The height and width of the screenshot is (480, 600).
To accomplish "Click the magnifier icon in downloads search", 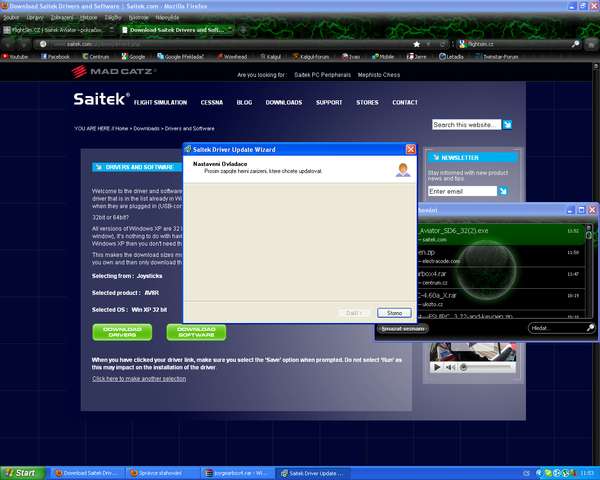I will coord(590,328).
